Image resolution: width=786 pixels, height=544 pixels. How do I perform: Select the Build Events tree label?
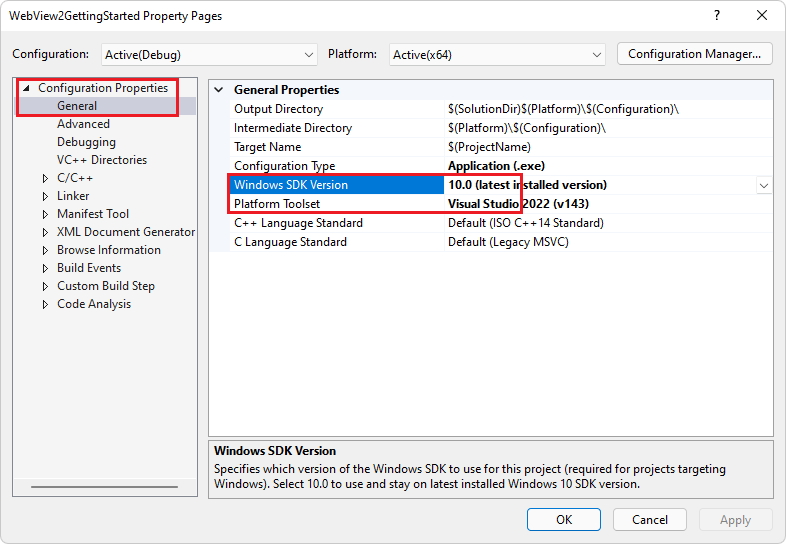89,268
